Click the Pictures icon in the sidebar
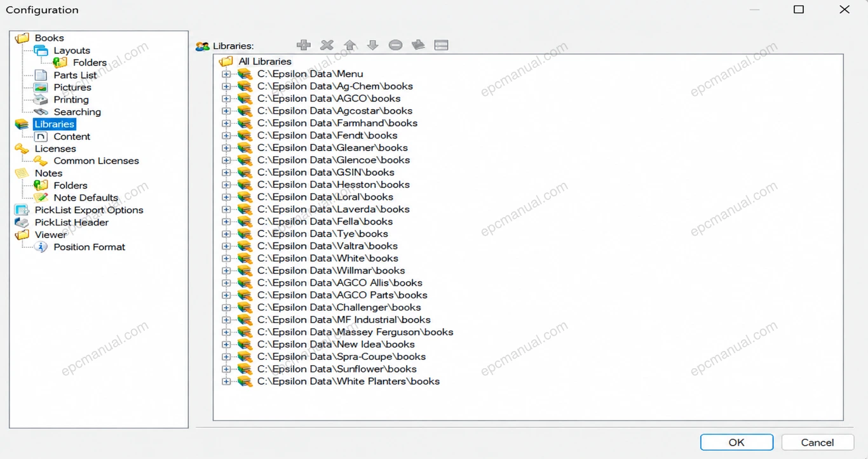The width and height of the screenshot is (868, 459). [41, 88]
